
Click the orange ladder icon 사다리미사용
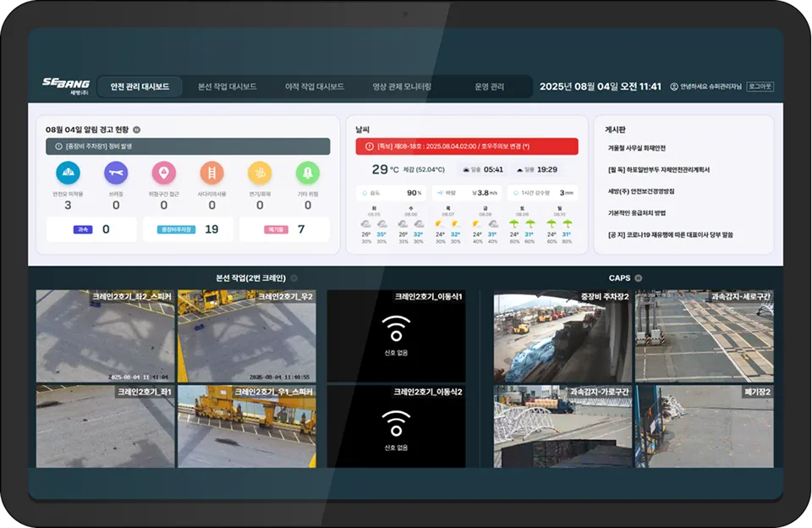(x=211, y=173)
